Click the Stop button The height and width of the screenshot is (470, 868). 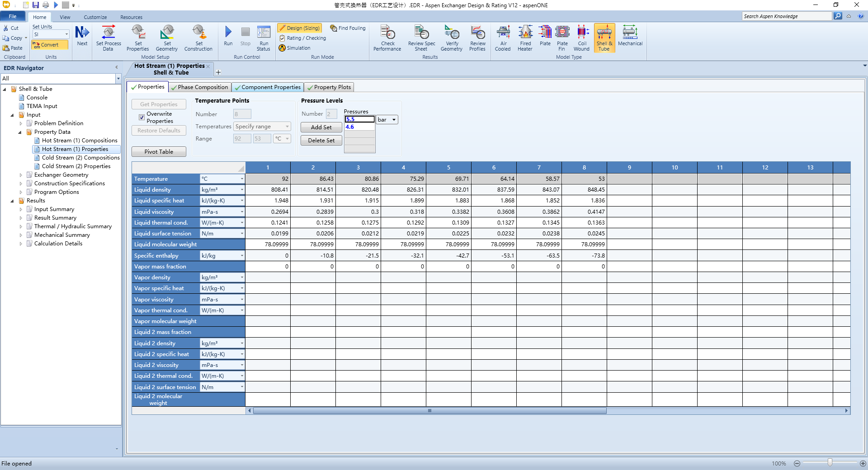coord(245,36)
